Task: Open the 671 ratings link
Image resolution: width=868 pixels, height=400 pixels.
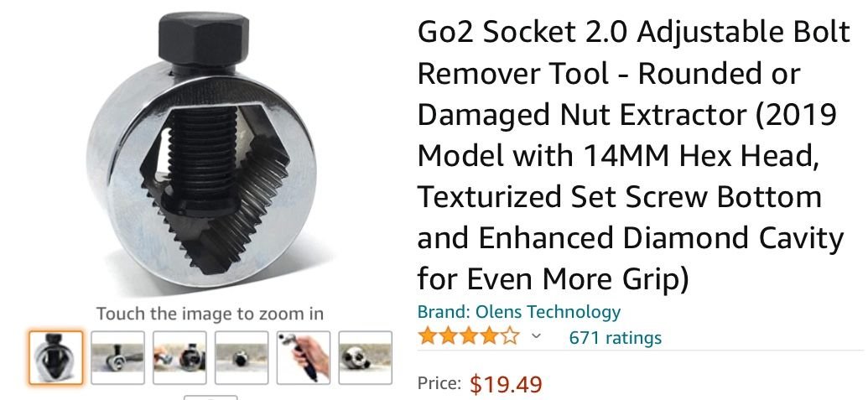Action: [615, 337]
